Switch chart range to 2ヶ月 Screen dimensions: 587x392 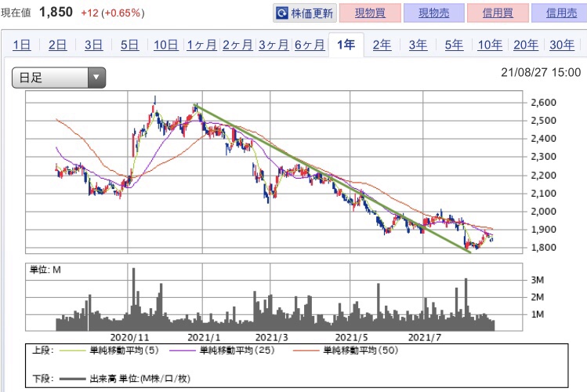(237, 45)
